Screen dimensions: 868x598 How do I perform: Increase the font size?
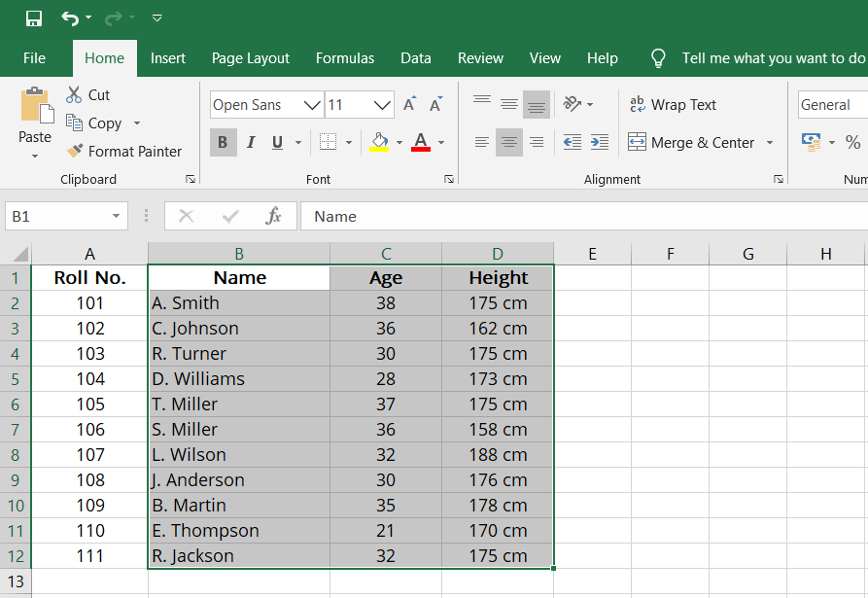409,104
